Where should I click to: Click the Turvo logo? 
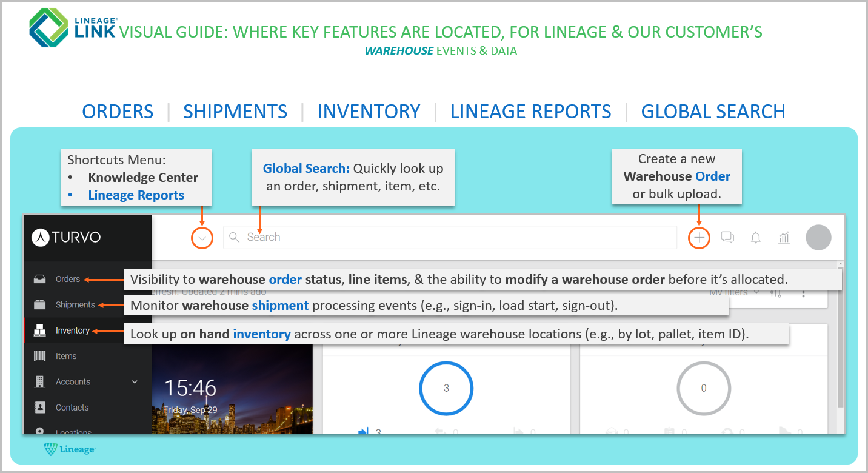[66, 237]
